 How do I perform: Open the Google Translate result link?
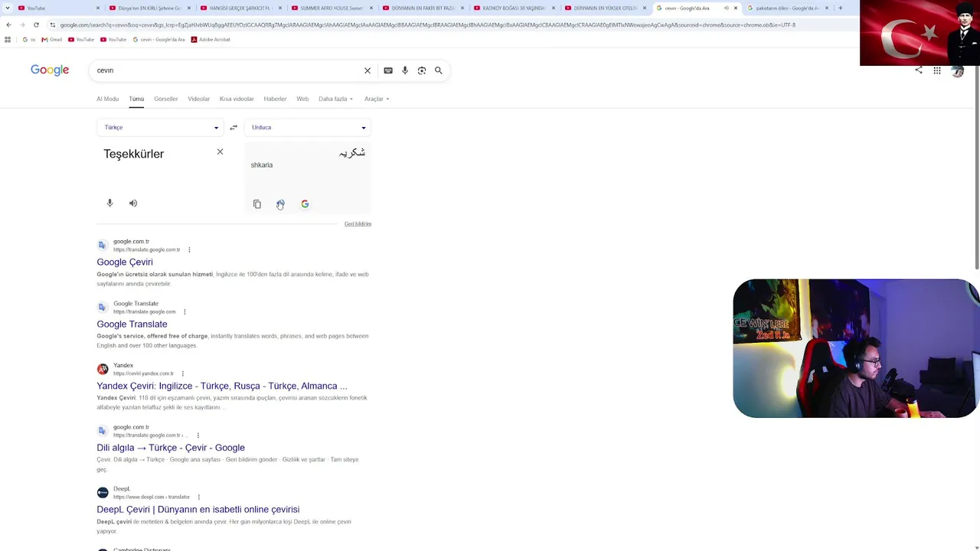point(132,324)
